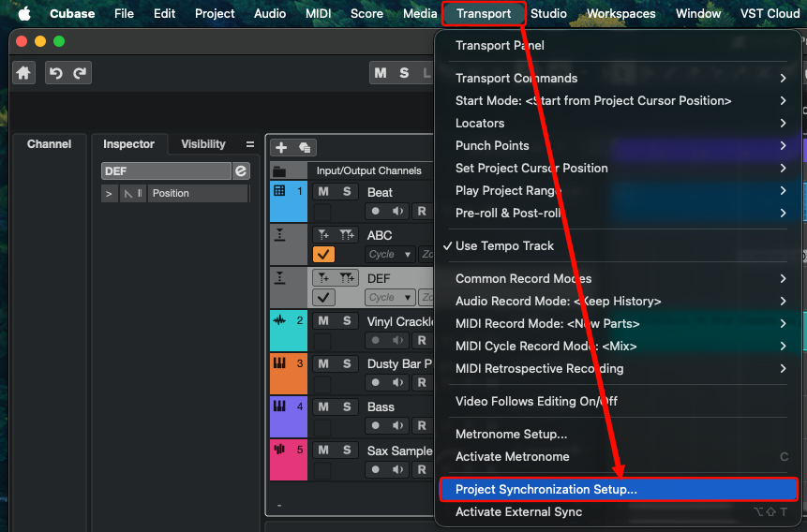Click Video Follows Editing On/Off entry
The image size is (807, 532).
pos(619,401)
